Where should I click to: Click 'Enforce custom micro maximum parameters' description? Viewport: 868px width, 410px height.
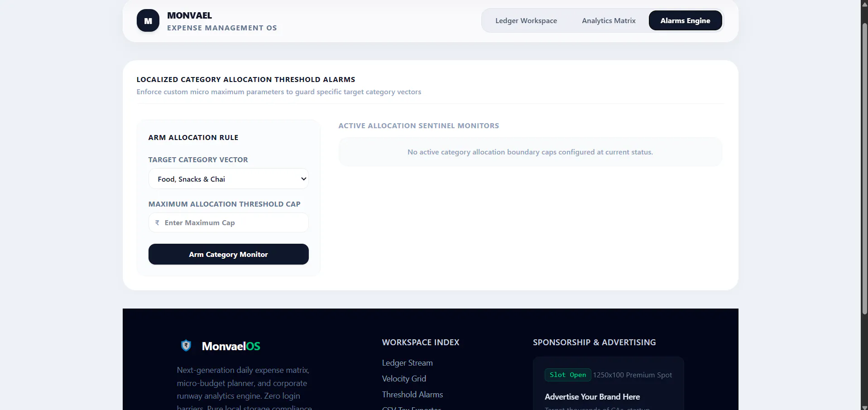click(x=279, y=92)
